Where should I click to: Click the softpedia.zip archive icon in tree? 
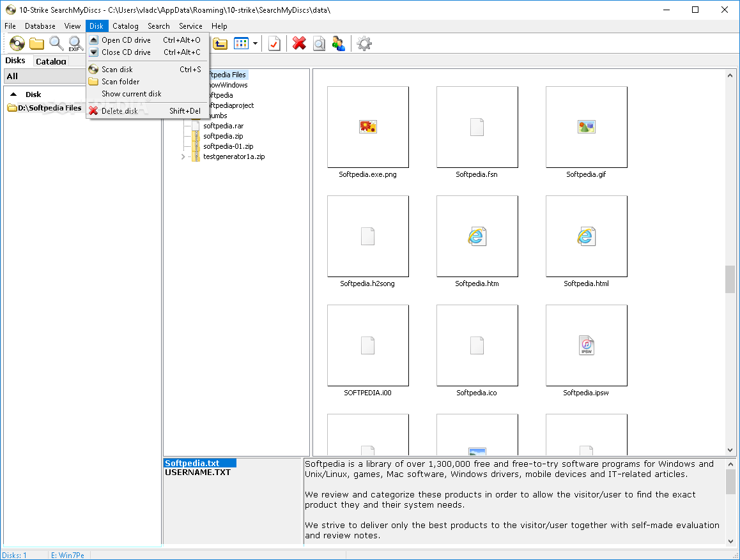click(196, 136)
